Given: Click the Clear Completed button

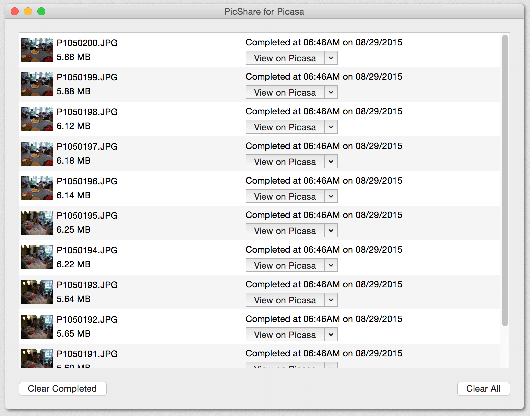Looking at the screenshot, I should click(x=63, y=389).
